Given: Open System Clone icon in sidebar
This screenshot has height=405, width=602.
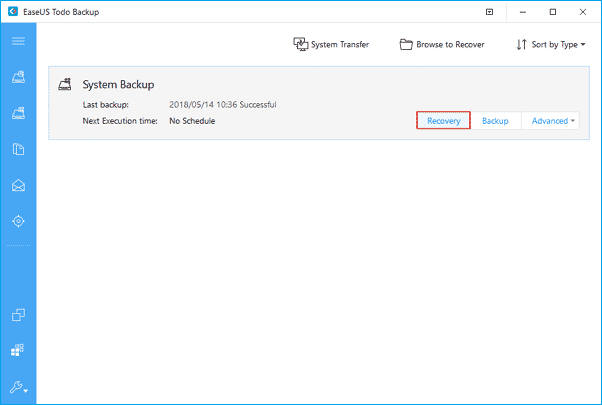Looking at the screenshot, I should point(17,350).
